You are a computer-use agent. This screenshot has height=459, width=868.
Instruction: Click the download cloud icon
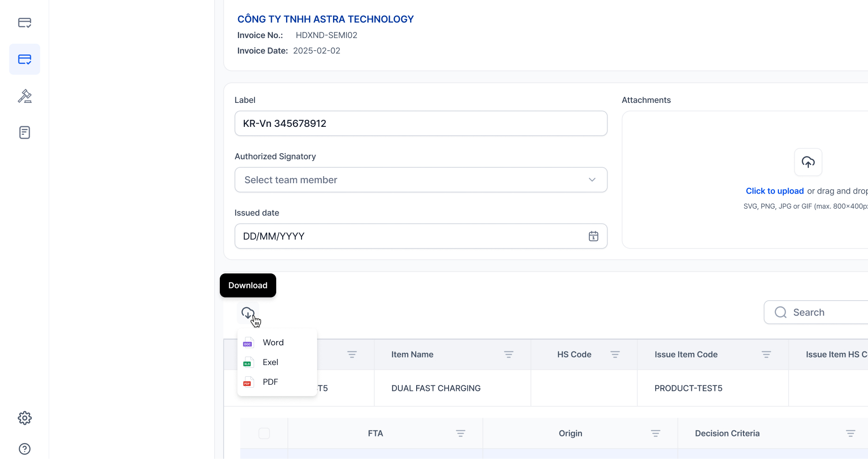[x=248, y=313]
